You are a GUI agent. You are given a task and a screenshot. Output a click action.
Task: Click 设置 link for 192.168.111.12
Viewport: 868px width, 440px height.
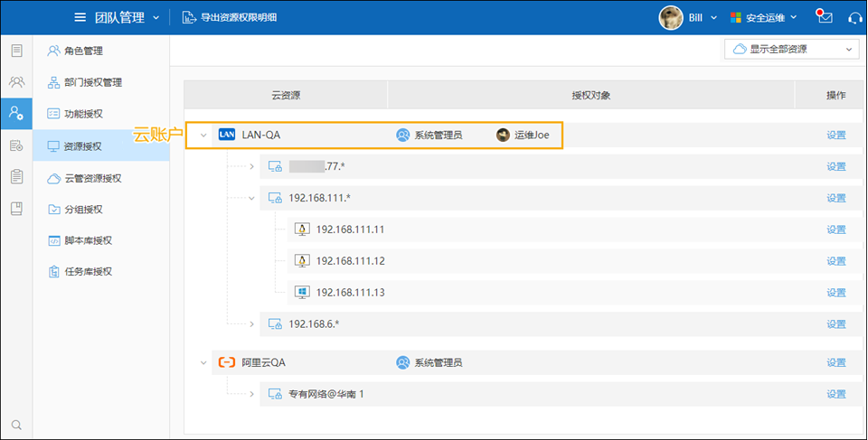(x=835, y=261)
